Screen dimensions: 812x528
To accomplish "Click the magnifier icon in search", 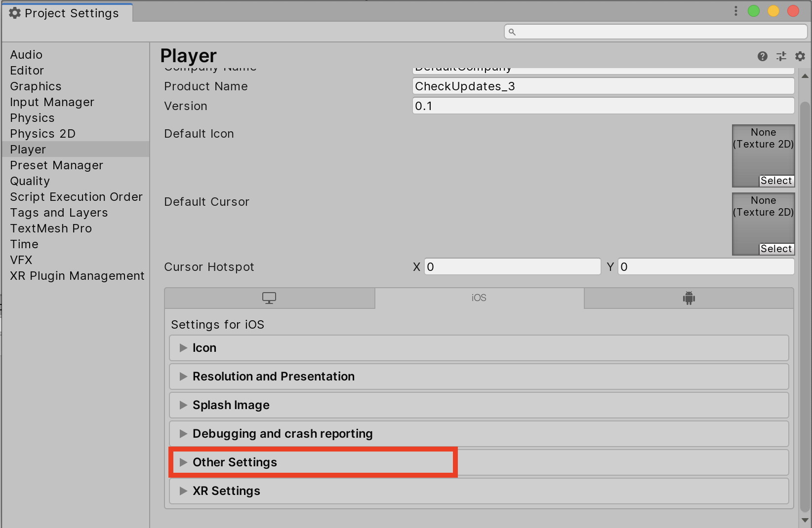I will click(512, 32).
